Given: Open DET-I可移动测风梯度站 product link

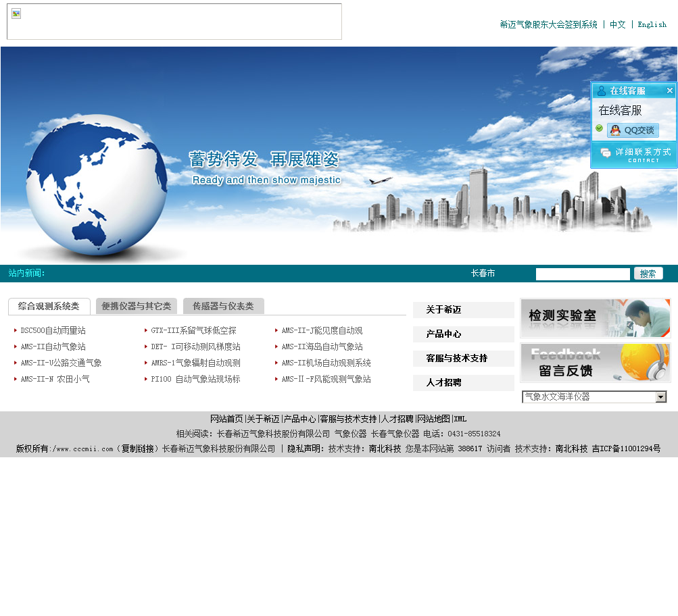Looking at the screenshot, I should (x=195, y=347).
